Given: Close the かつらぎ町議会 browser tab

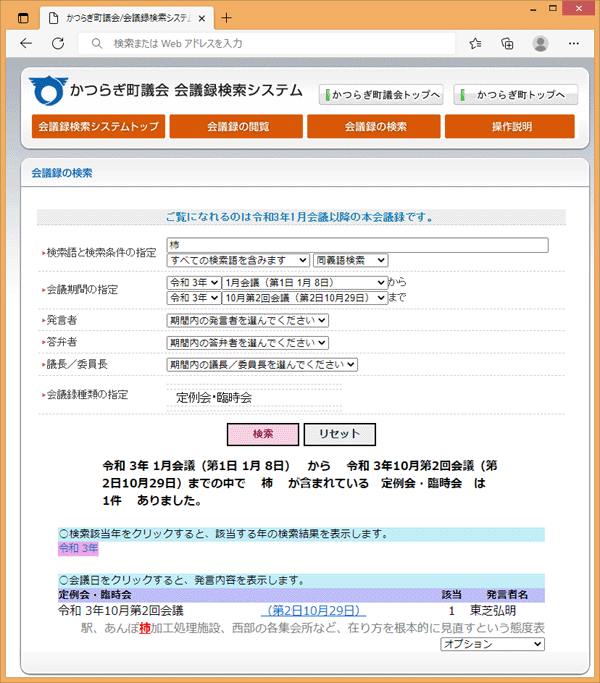Looking at the screenshot, I should (x=202, y=18).
